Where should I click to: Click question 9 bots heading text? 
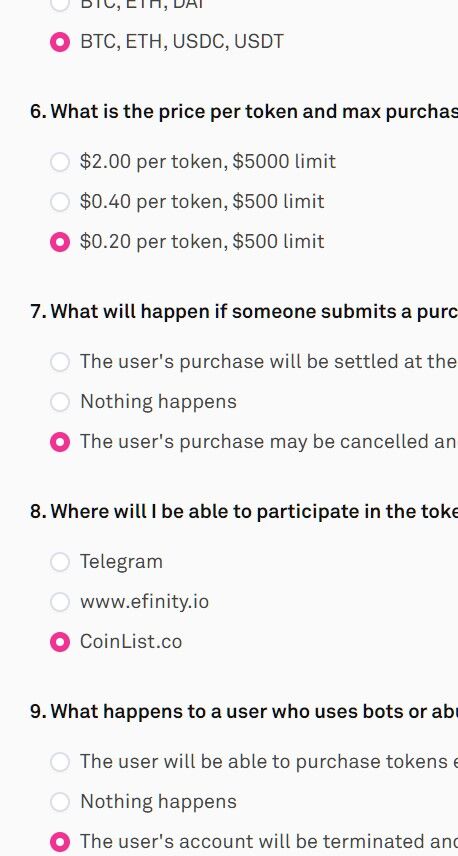pyautogui.click(x=244, y=711)
